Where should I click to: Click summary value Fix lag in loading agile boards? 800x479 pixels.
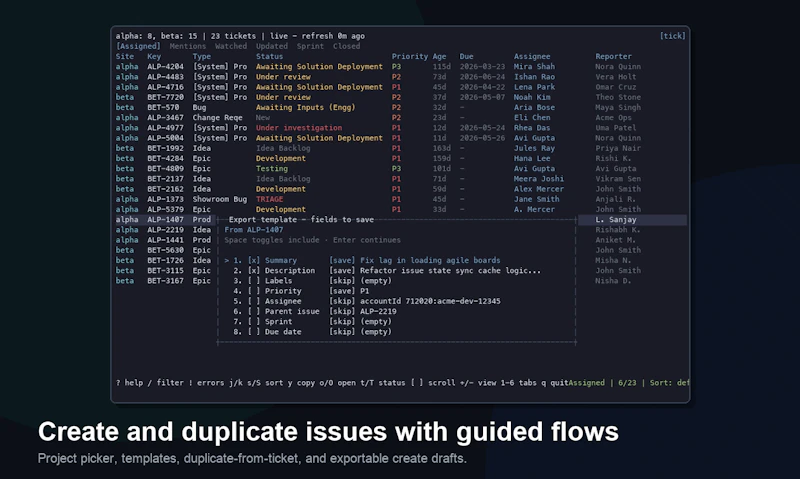click(x=430, y=261)
